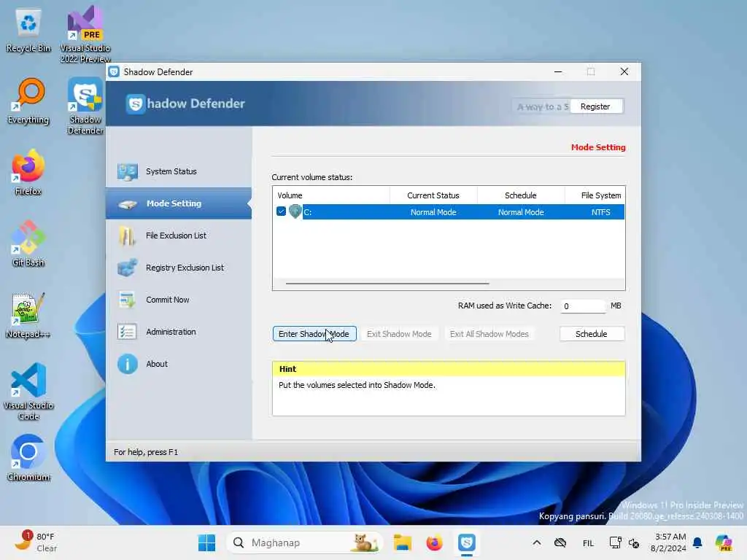Click Shadow Defender taskbar icon

tap(467, 542)
